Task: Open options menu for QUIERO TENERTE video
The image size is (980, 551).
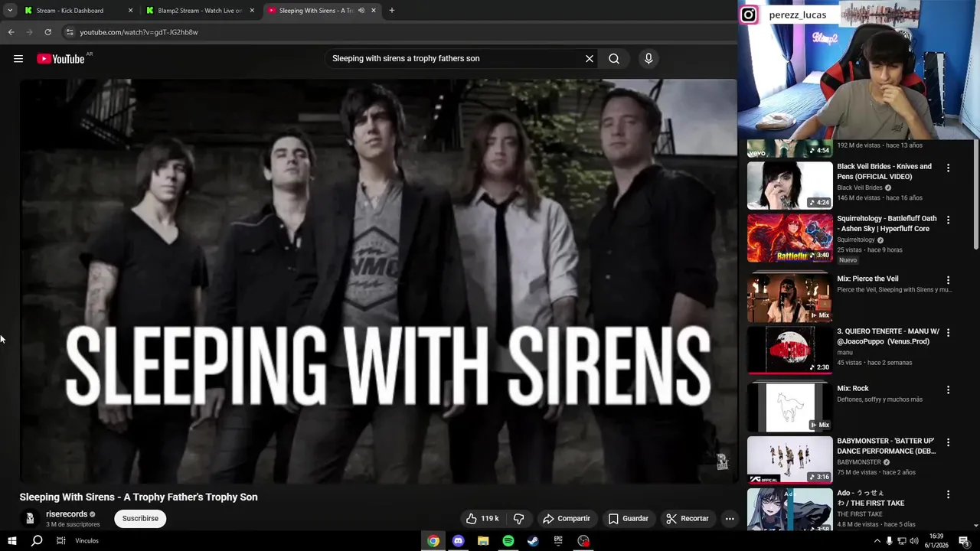Action: (x=948, y=333)
